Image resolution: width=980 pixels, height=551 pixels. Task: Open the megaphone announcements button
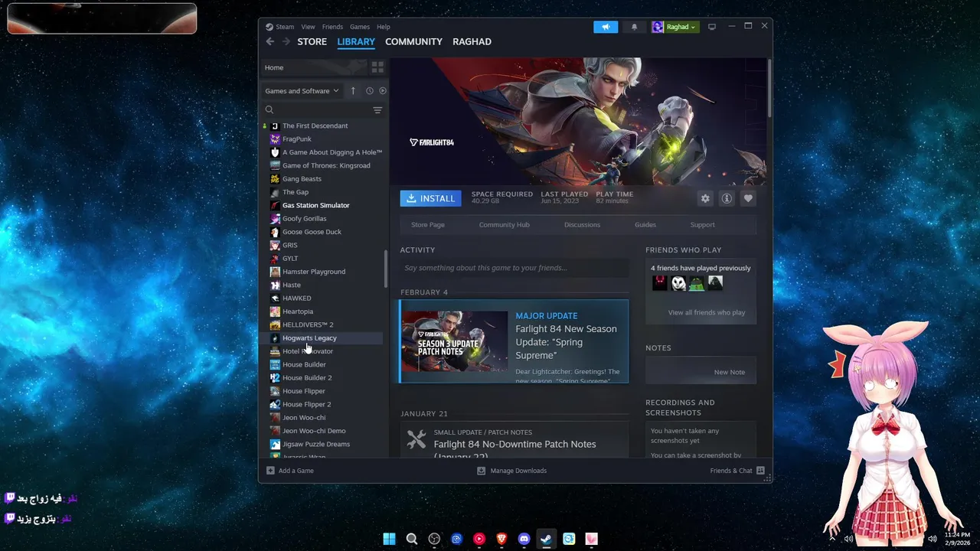(x=606, y=27)
